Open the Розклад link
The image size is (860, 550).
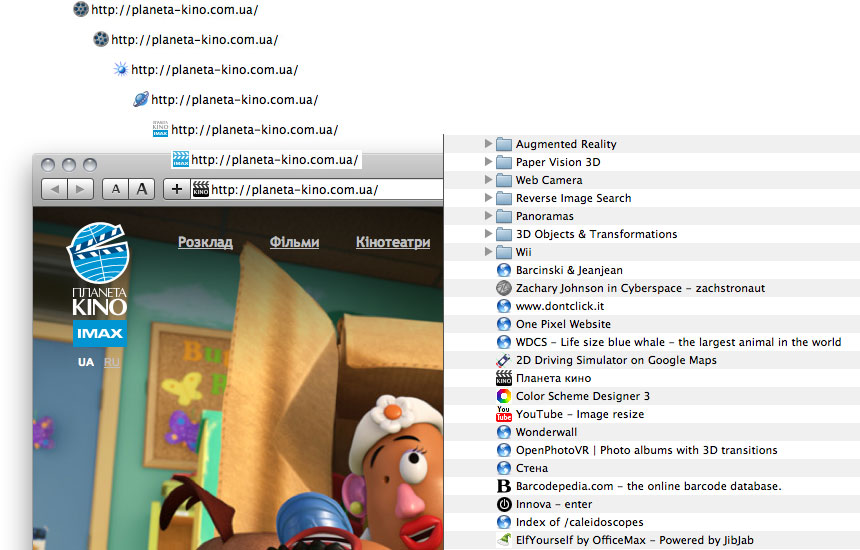(x=205, y=242)
